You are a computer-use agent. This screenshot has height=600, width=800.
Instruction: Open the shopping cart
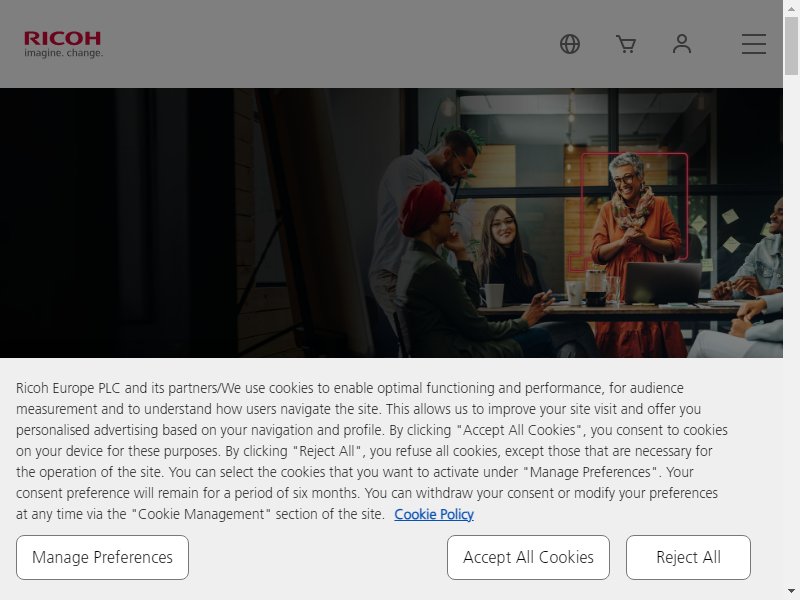(x=626, y=44)
